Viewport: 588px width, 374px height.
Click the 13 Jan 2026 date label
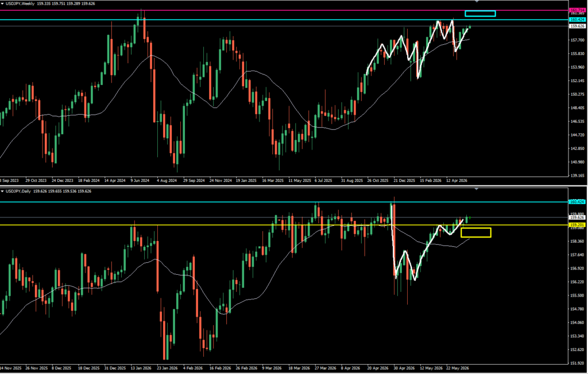[141, 368]
